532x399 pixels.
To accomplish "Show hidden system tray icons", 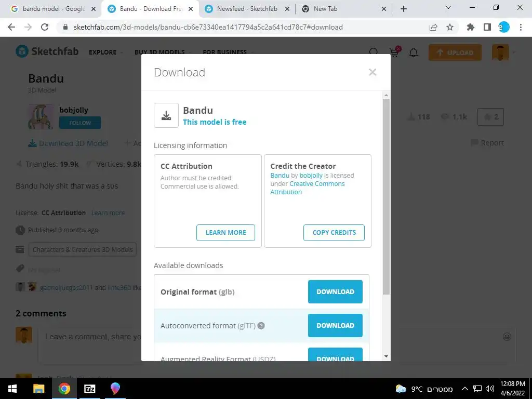I will 465,389.
